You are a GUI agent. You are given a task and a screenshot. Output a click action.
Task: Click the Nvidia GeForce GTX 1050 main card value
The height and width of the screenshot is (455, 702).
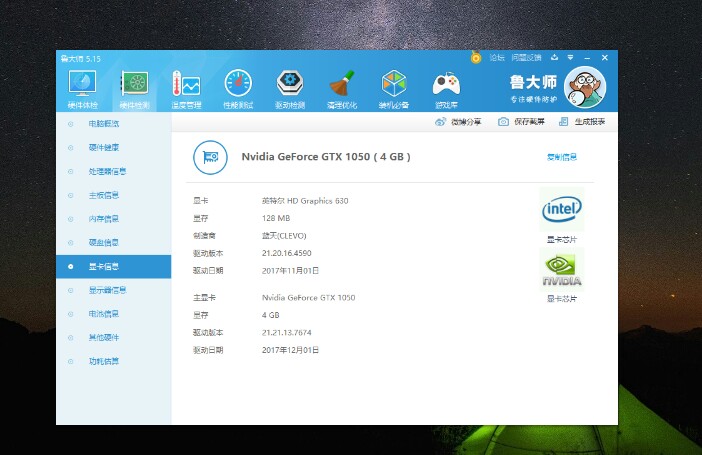pos(308,297)
